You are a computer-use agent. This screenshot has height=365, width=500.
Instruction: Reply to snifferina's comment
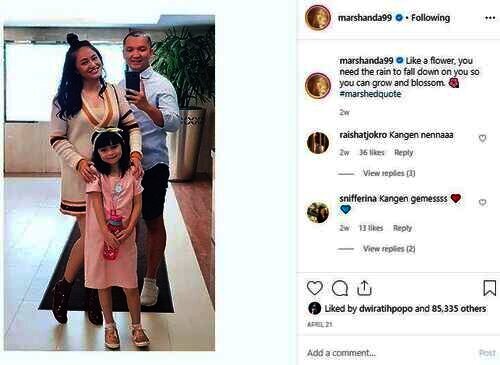point(402,228)
